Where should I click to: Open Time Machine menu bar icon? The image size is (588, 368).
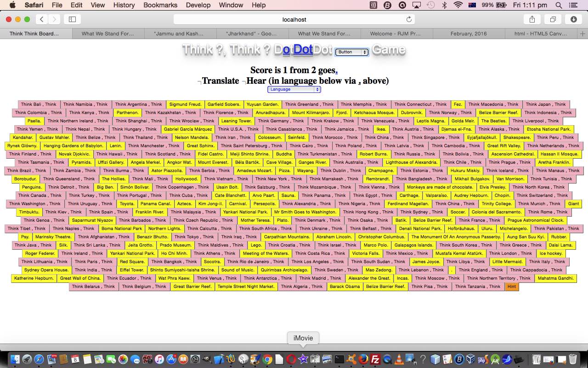tap(430, 5)
